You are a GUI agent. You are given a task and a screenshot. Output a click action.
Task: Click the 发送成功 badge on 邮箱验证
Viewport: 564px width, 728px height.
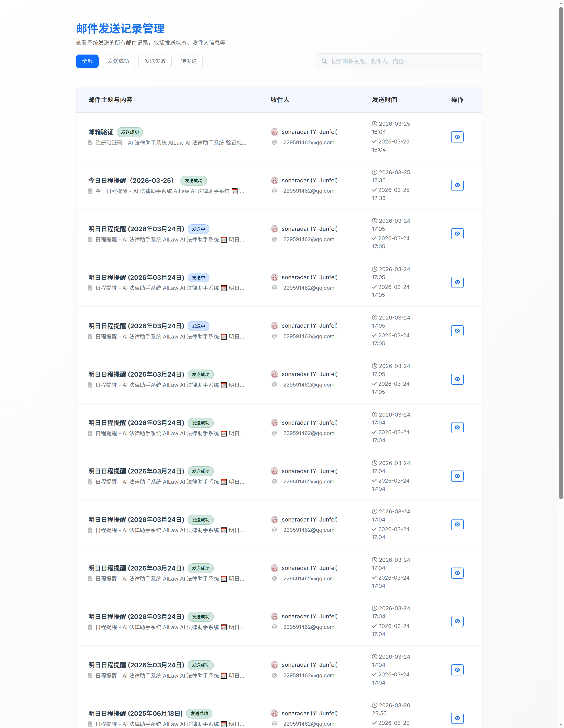click(x=130, y=132)
